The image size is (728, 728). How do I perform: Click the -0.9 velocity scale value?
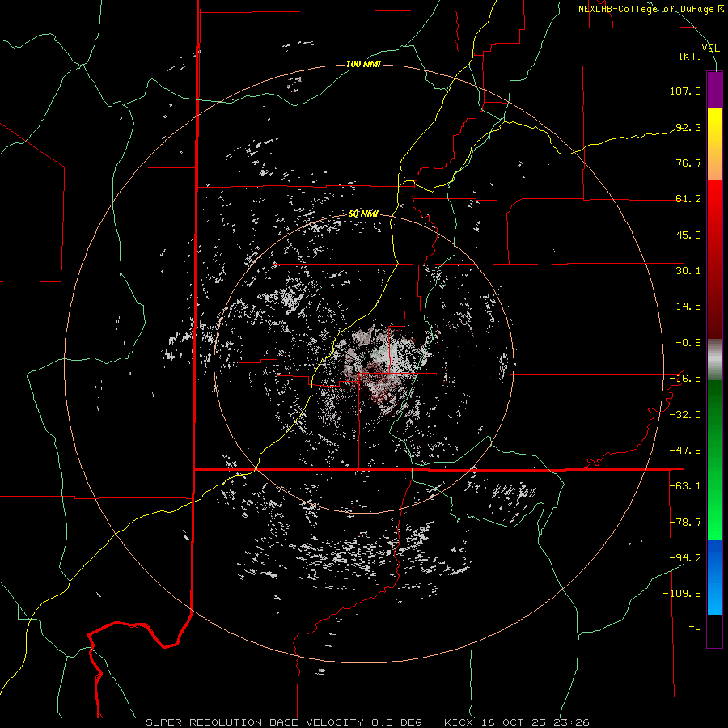(x=688, y=343)
